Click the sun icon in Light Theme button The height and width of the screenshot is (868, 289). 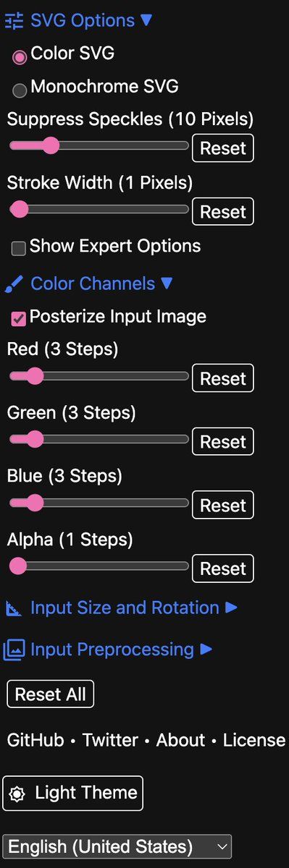tap(17, 794)
